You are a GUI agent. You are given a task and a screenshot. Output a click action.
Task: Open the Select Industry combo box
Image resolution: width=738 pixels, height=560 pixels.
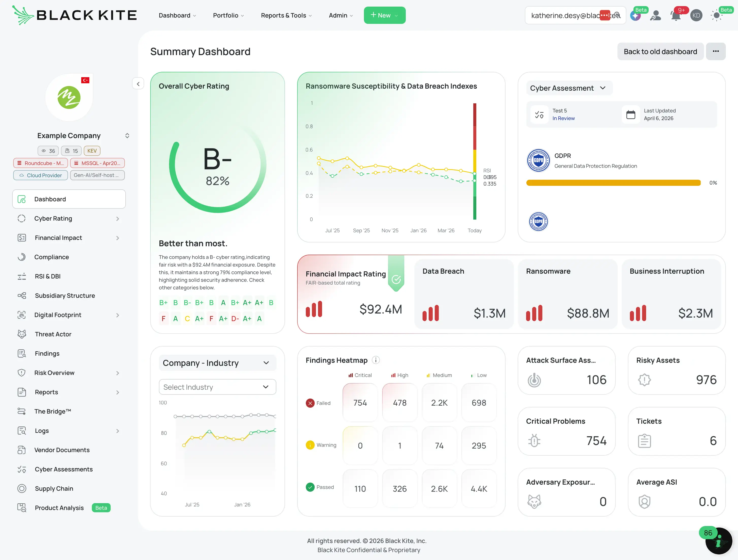[217, 387]
